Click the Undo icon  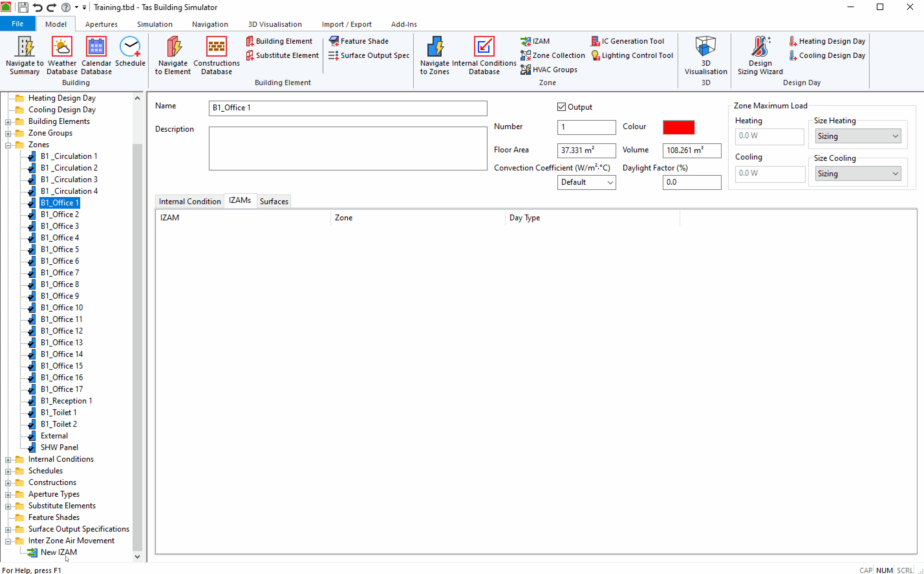[37, 7]
